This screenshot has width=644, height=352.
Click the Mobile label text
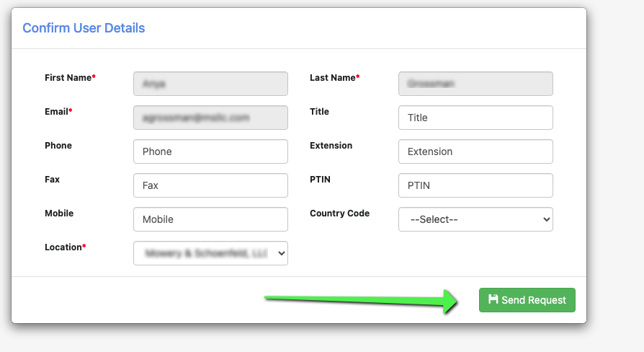59,214
